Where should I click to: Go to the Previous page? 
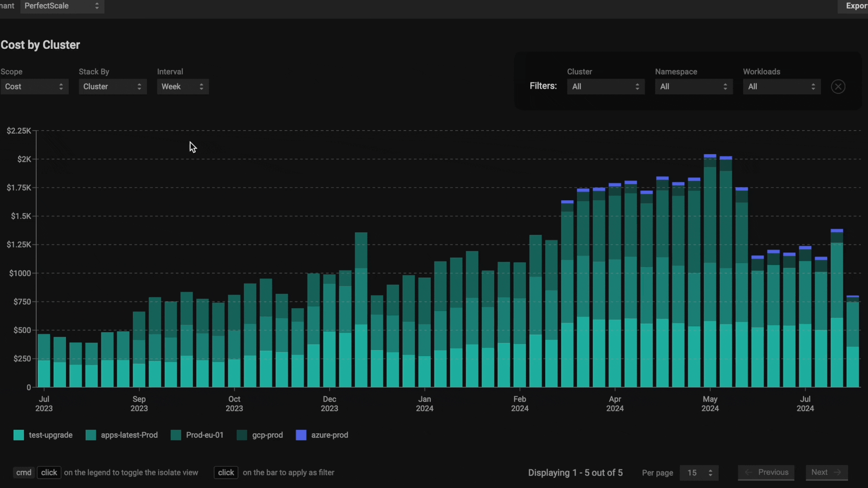point(766,473)
